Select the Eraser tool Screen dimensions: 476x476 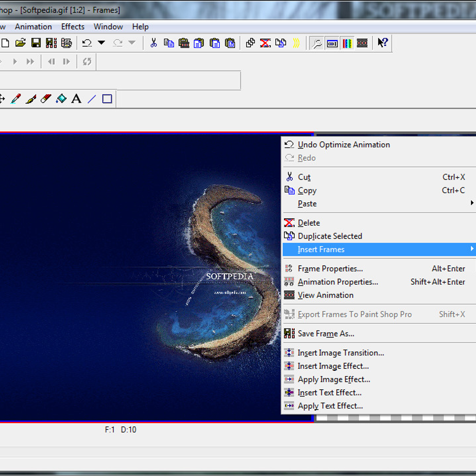coord(46,99)
